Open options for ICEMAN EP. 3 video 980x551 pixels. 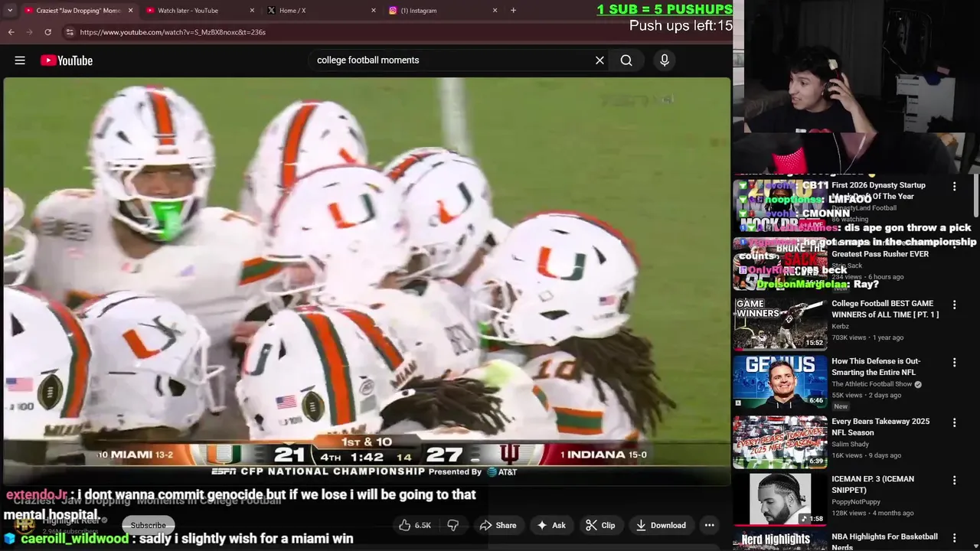pyautogui.click(x=954, y=481)
